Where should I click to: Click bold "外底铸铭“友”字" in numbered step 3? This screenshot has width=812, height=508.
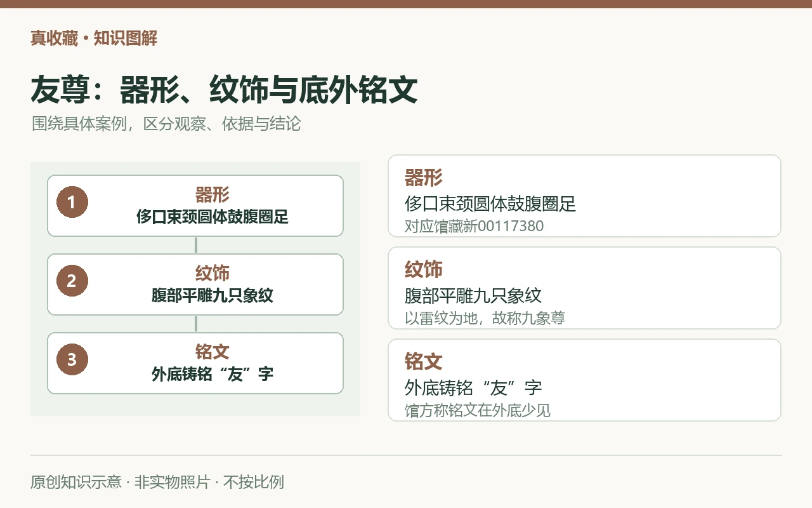click(212, 375)
